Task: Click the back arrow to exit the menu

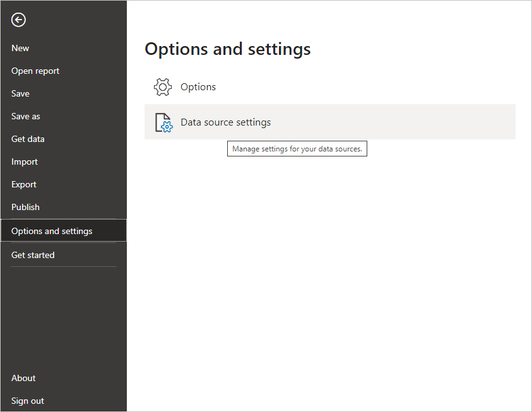Action: [x=18, y=20]
